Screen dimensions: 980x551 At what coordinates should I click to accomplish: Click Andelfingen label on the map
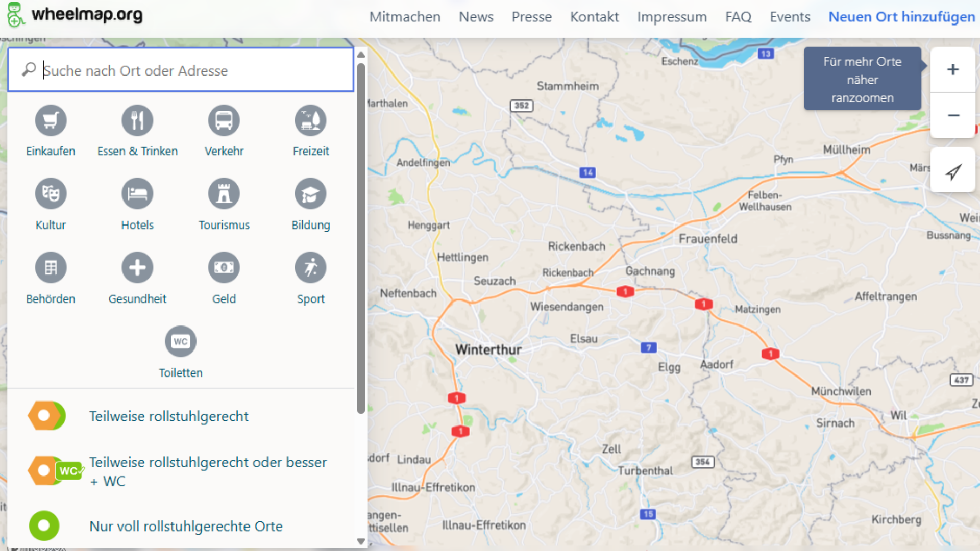(423, 163)
